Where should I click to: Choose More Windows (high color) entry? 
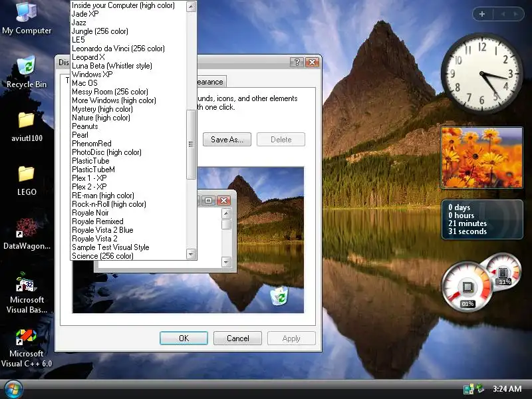coord(128,100)
